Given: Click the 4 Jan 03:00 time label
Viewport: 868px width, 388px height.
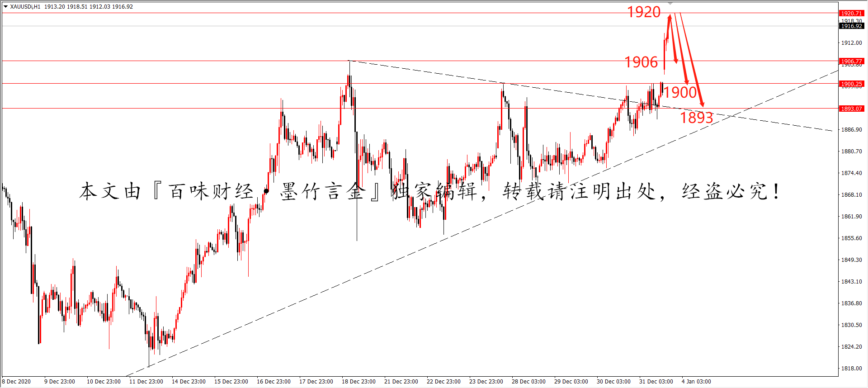Looking at the screenshot, I should 696,382.
